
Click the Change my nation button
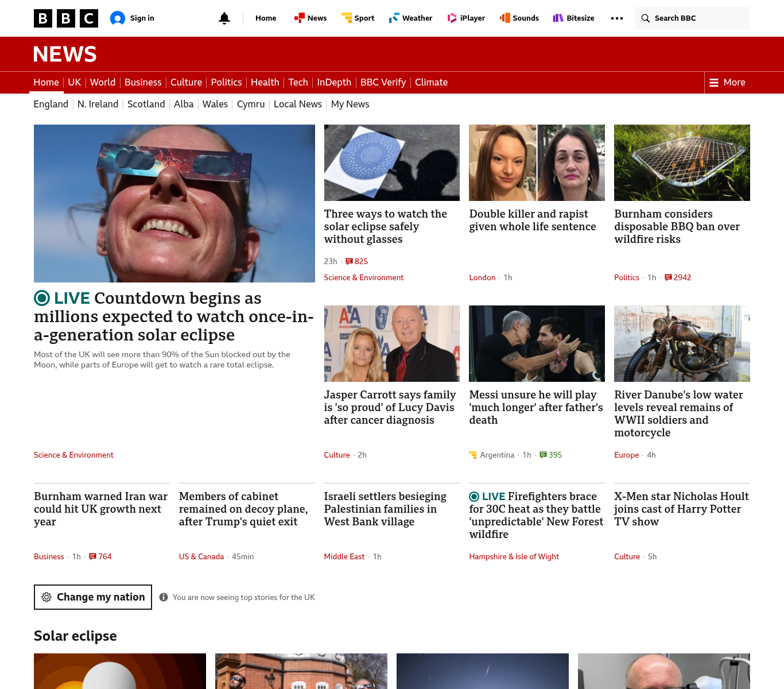tap(93, 597)
